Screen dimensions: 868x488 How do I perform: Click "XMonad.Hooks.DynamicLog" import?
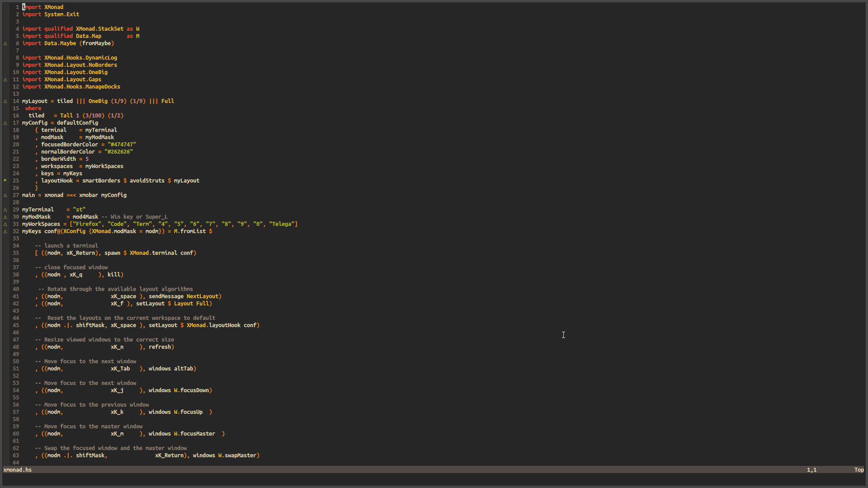(x=81, y=58)
